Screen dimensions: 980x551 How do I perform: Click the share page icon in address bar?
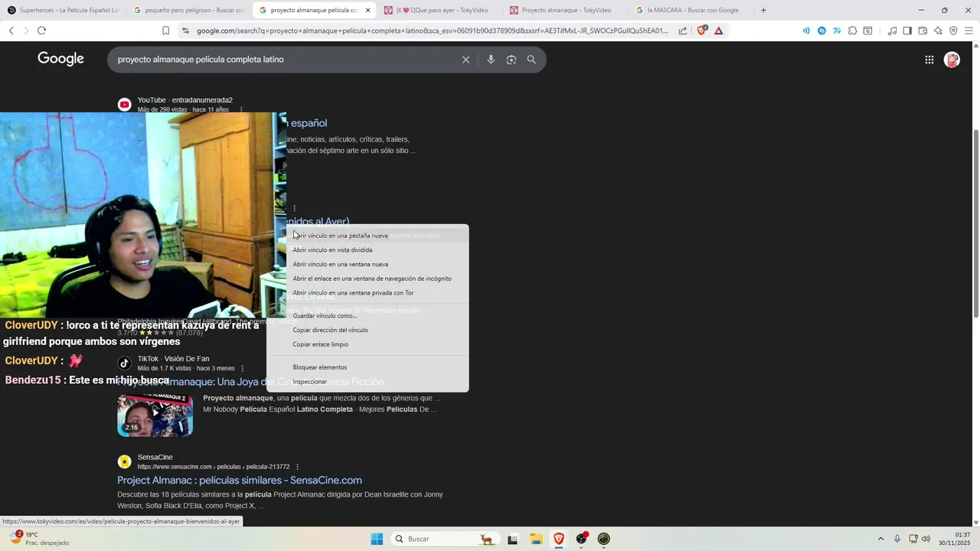pyautogui.click(x=683, y=31)
